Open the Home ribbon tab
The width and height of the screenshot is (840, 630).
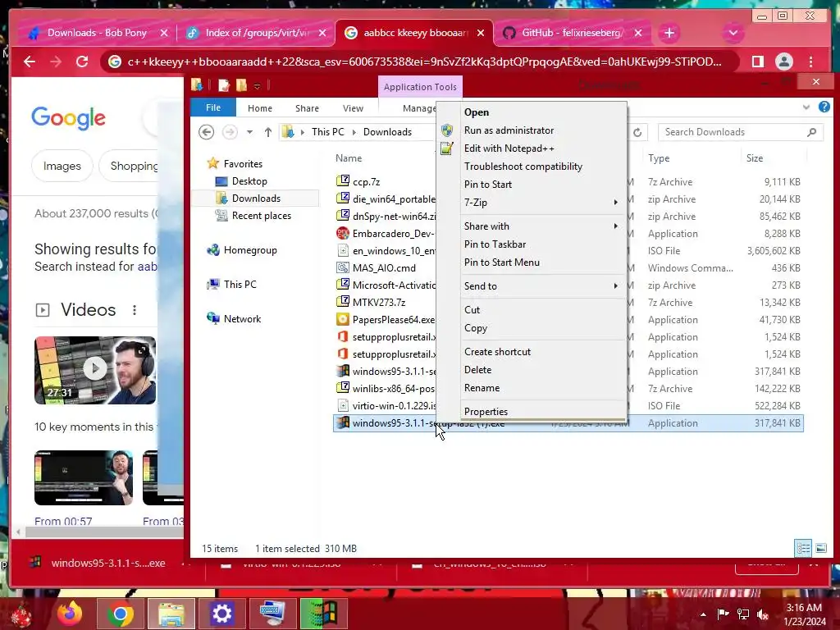(260, 108)
